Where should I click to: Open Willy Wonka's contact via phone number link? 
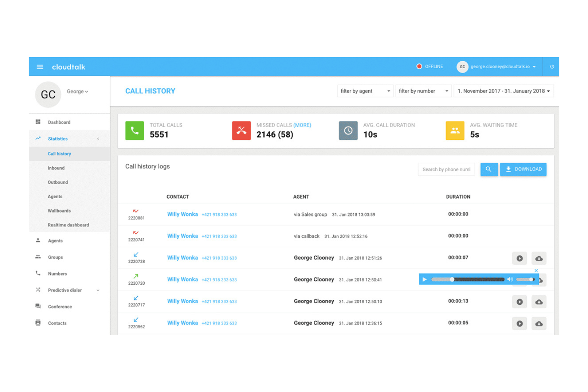pyautogui.click(x=219, y=214)
